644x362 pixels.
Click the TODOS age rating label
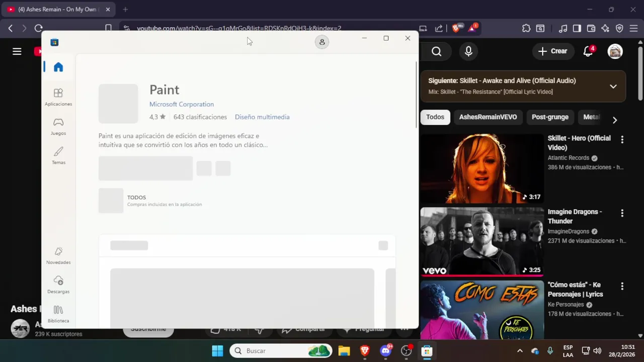[x=136, y=198]
